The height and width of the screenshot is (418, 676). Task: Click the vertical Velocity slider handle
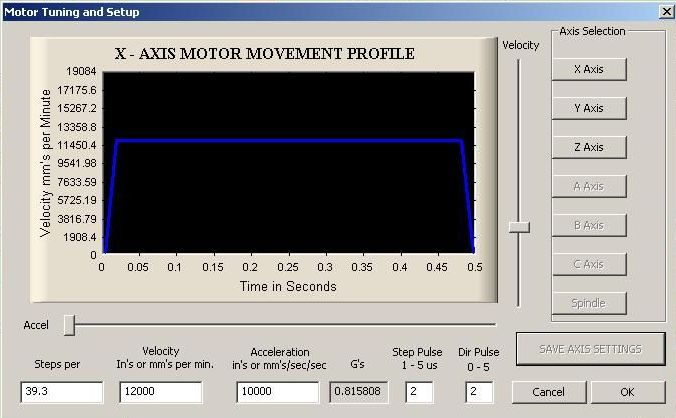click(518, 227)
